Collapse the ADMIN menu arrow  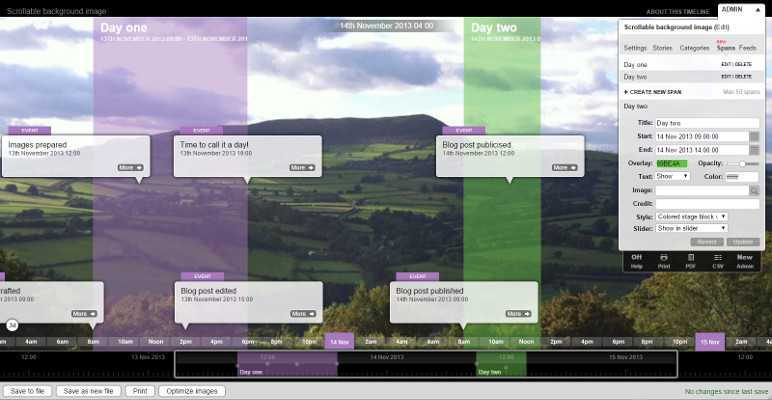pyautogui.click(x=757, y=9)
